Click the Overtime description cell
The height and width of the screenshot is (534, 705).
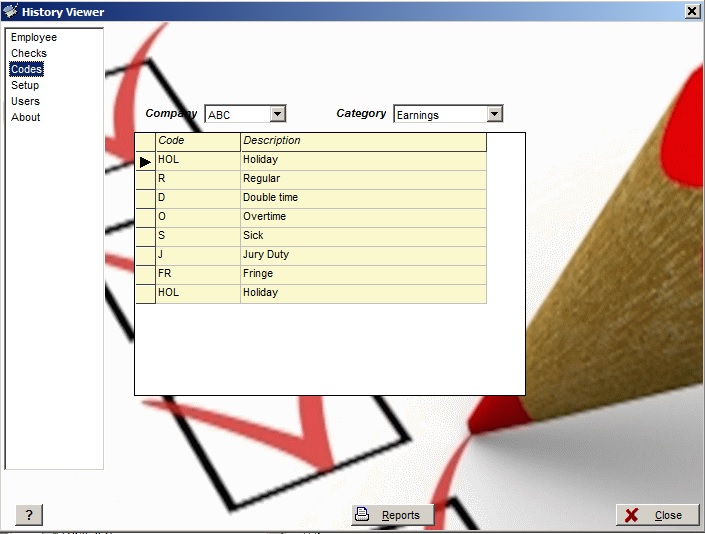pos(363,217)
